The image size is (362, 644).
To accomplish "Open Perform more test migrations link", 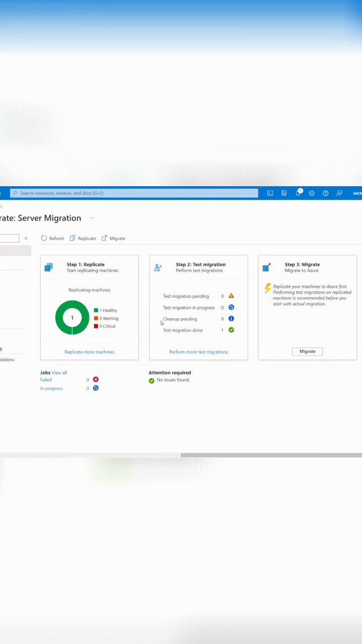I will point(198,352).
